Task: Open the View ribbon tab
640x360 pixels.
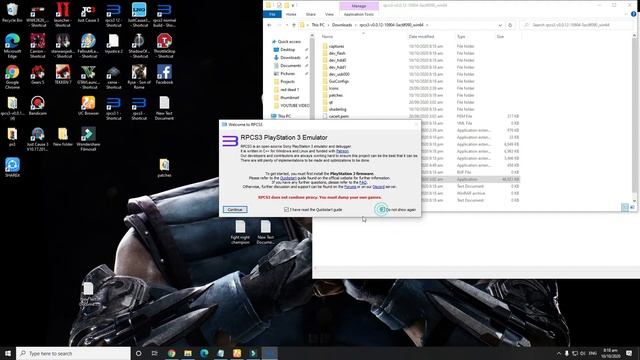Action: point(329,14)
